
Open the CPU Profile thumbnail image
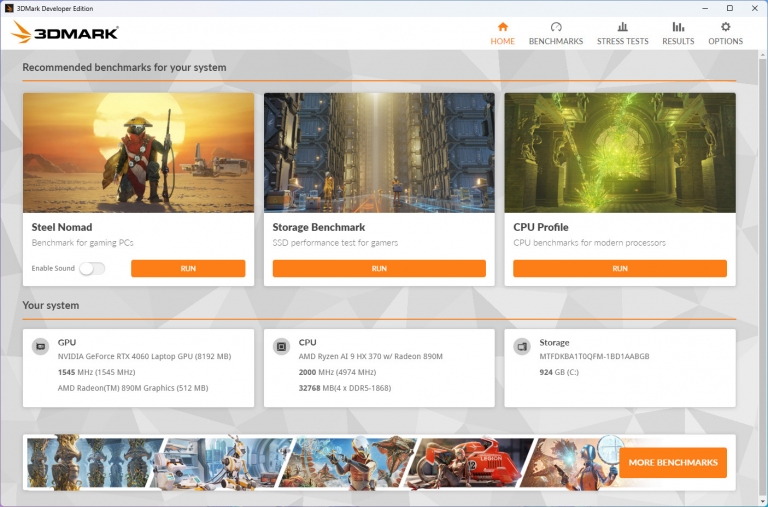tap(620, 153)
